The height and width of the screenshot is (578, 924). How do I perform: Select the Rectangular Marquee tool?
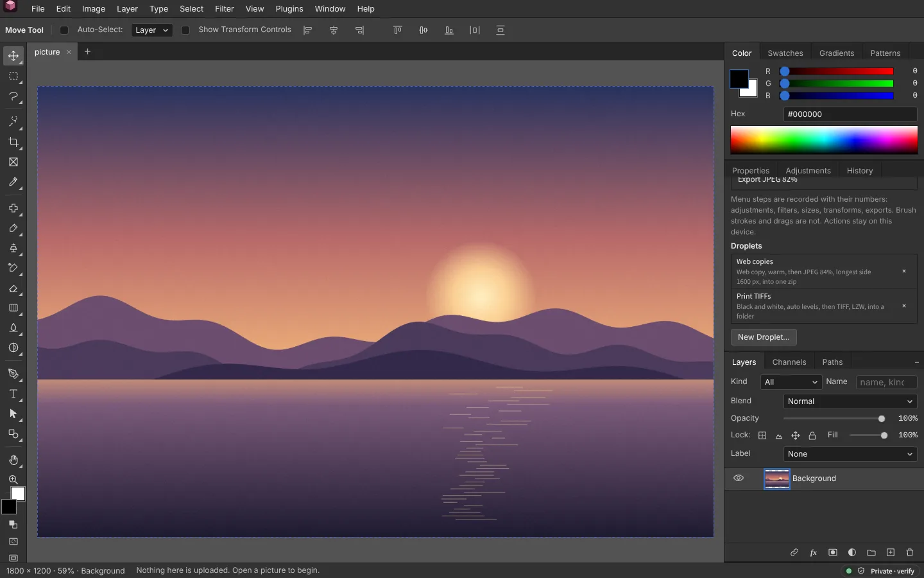click(x=13, y=76)
